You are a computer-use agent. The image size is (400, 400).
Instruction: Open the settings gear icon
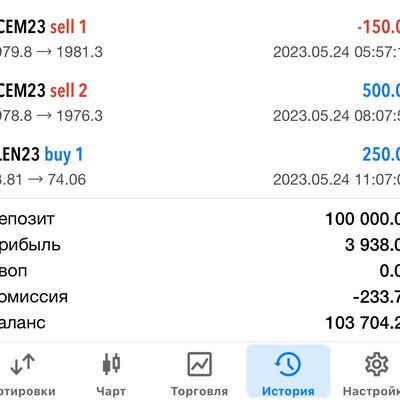(x=376, y=364)
